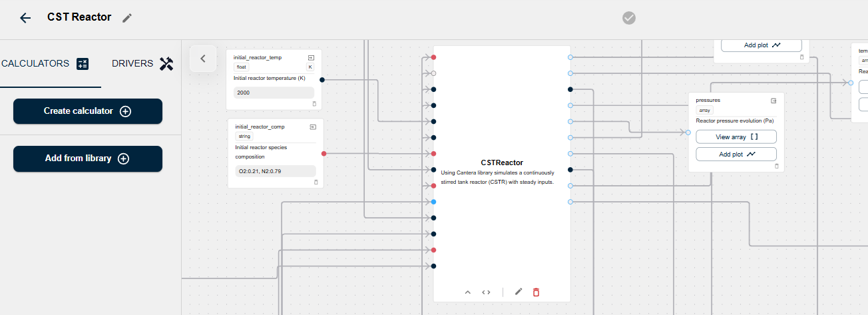Delete the initial_reactor_comp card via trash icon
This screenshot has width=868, height=315.
pyautogui.click(x=316, y=182)
